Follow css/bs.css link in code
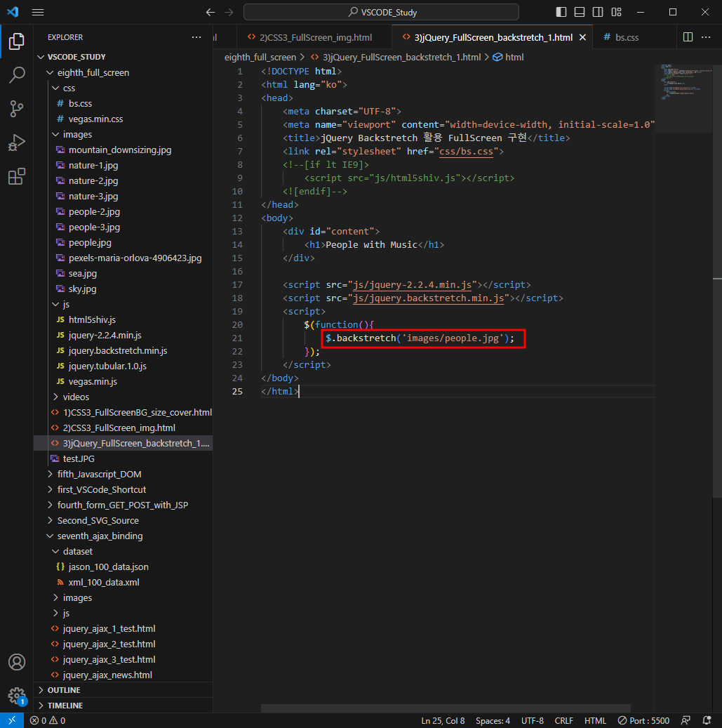The image size is (722, 728). tap(466, 152)
